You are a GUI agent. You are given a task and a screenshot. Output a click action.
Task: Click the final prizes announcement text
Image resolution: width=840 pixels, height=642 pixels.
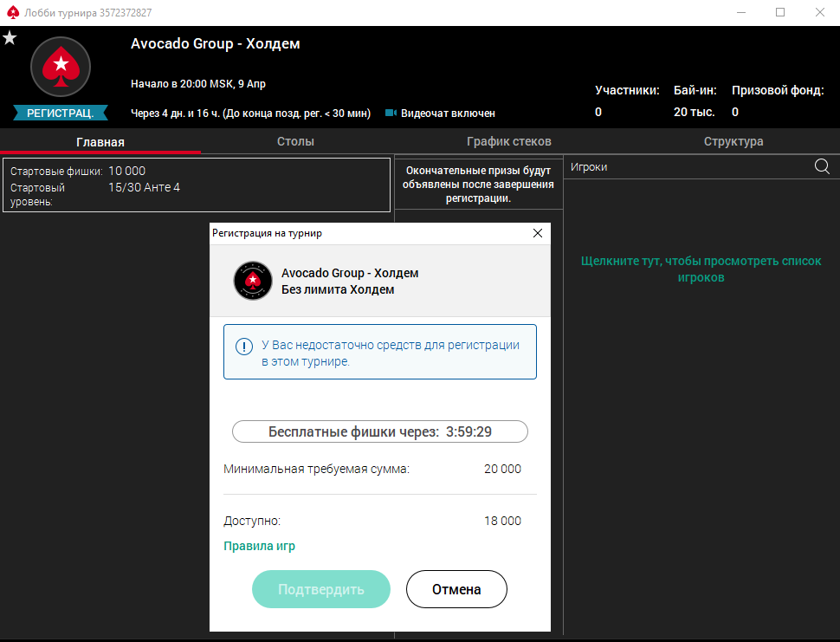(478, 185)
